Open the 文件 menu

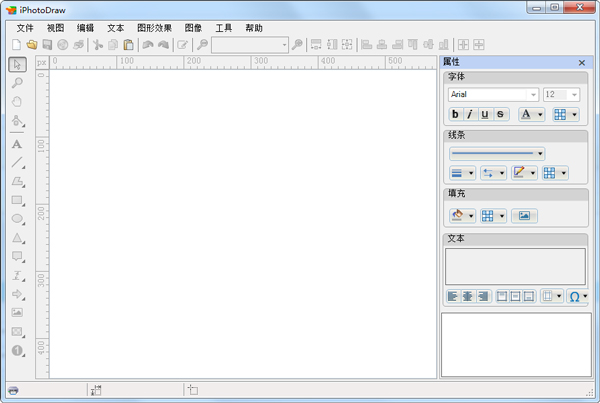[x=25, y=28]
